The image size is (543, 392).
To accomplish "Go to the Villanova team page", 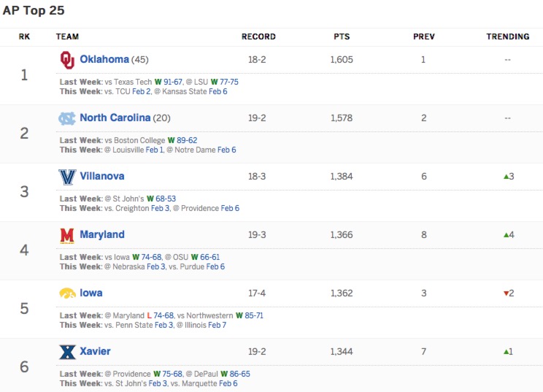I will [x=102, y=177].
